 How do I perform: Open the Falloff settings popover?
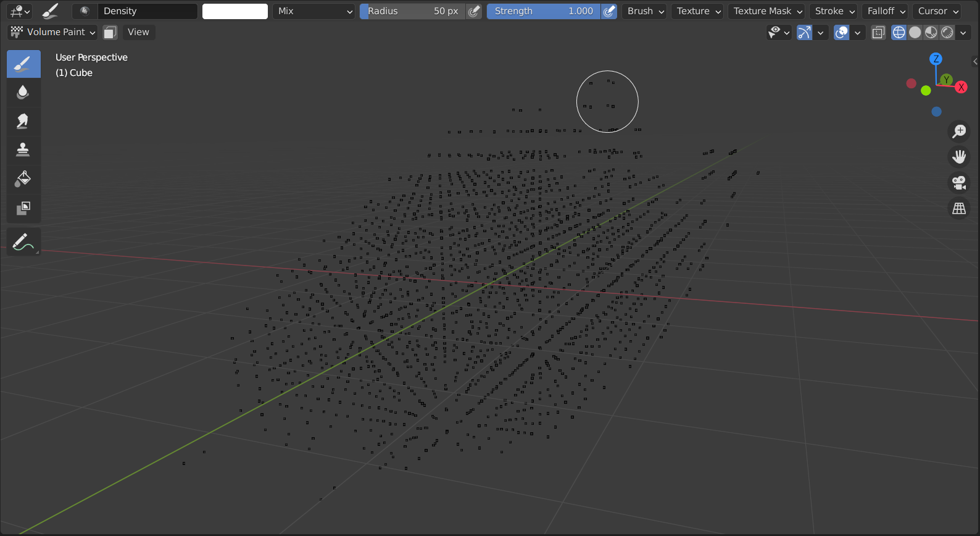tap(886, 11)
